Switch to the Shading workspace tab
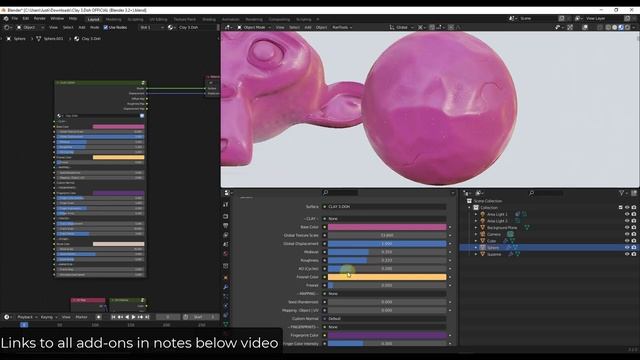Image resolution: width=640 pixels, height=360 pixels. pos(209,19)
